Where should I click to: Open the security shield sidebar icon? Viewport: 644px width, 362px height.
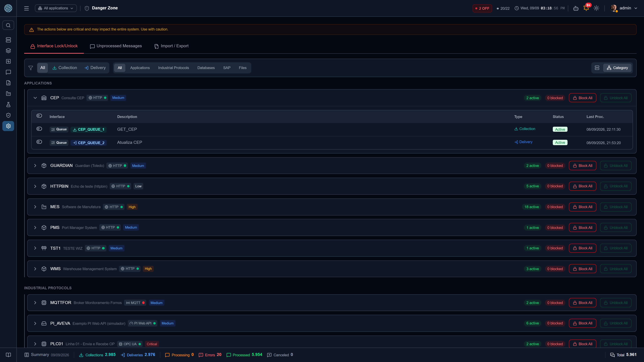[8, 115]
